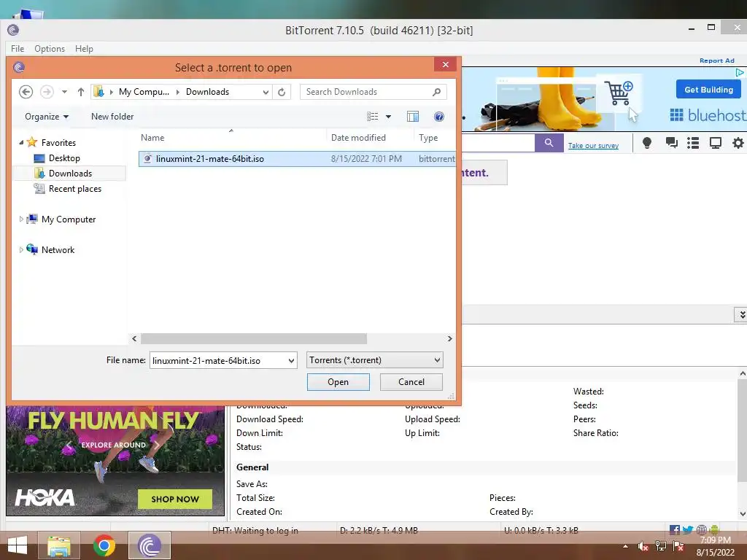Viewport: 747px width, 560px height.
Task: Open view options dropdown arrow
Action: (x=388, y=117)
